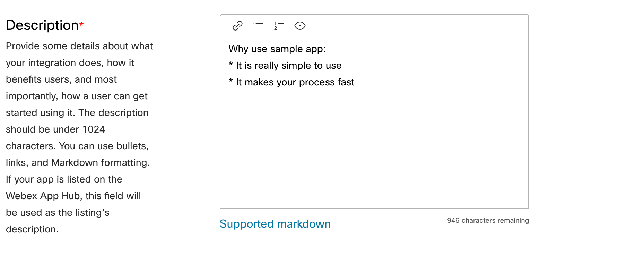The image size is (644, 254).
Task: Click the red required asterisk
Action: pos(81,24)
